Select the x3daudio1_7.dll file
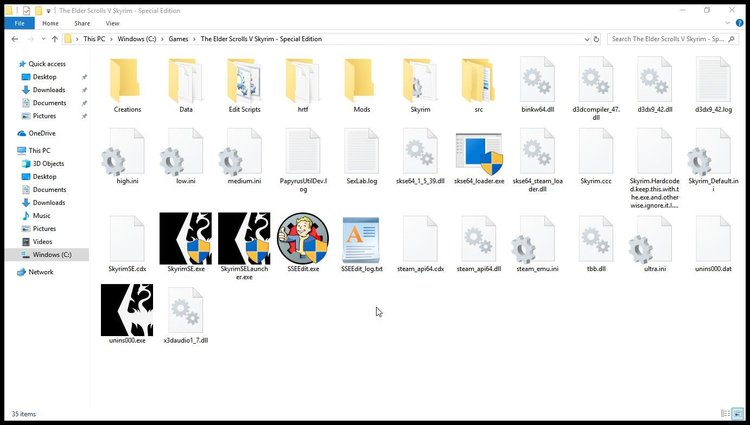 (186, 316)
